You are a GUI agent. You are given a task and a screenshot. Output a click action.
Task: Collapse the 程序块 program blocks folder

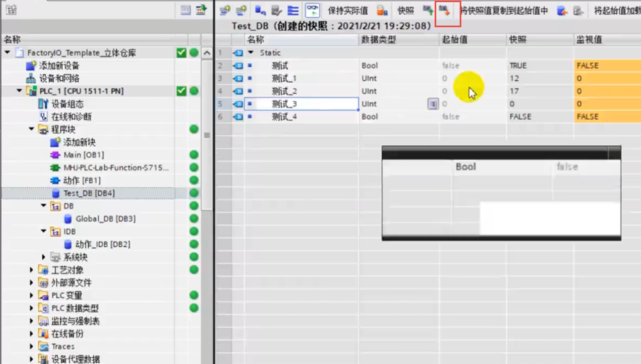[x=31, y=129]
